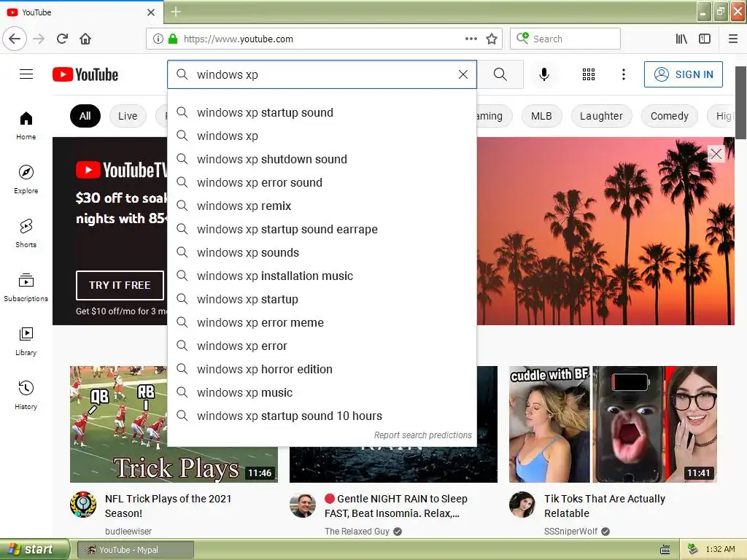This screenshot has width=747, height=560.
Task: Select the MLB filter chip
Action: (541, 116)
